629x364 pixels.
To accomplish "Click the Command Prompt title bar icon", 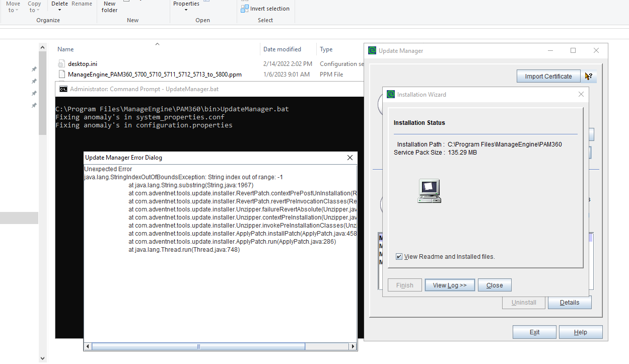I will 63,89.
